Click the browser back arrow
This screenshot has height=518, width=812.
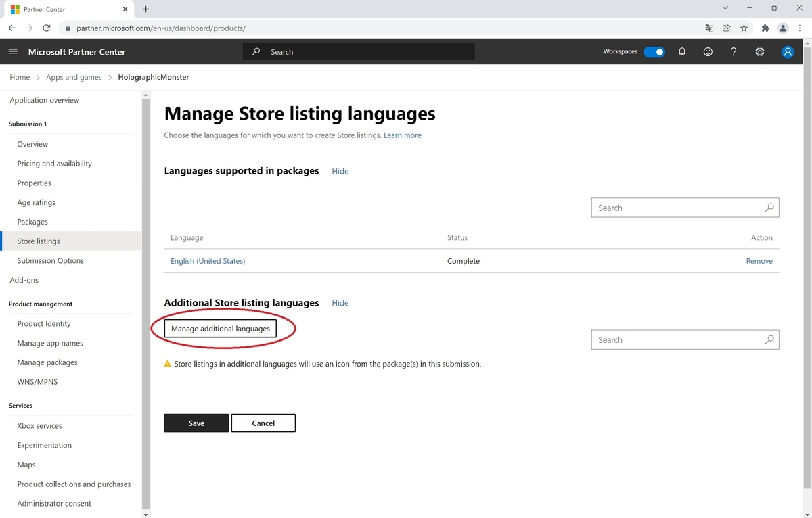click(12, 28)
